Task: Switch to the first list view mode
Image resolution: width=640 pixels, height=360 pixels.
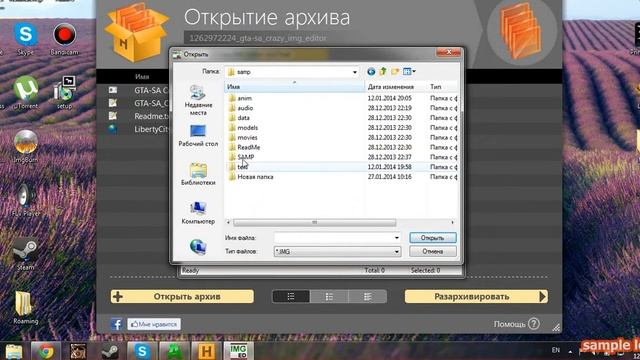Action: (291, 297)
